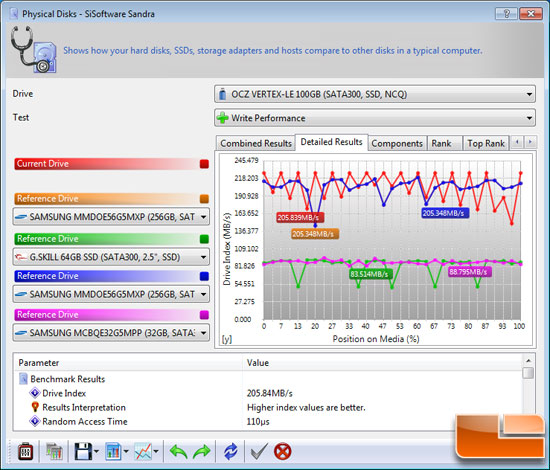Expand SAMSUNG MCBQE32G5MPP reference drive dropdown
Image resolution: width=550 pixels, height=470 pixels.
[111, 333]
